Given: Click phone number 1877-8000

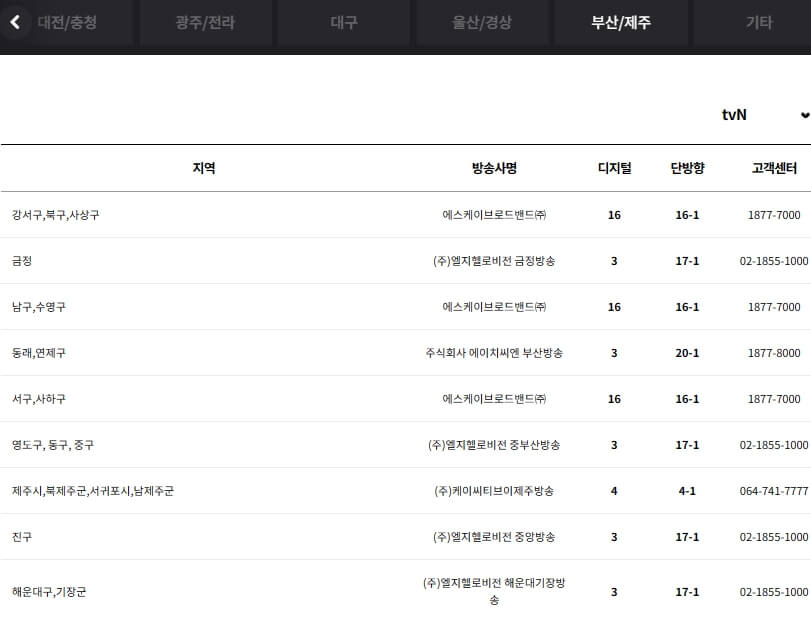Looking at the screenshot, I should (x=774, y=353).
